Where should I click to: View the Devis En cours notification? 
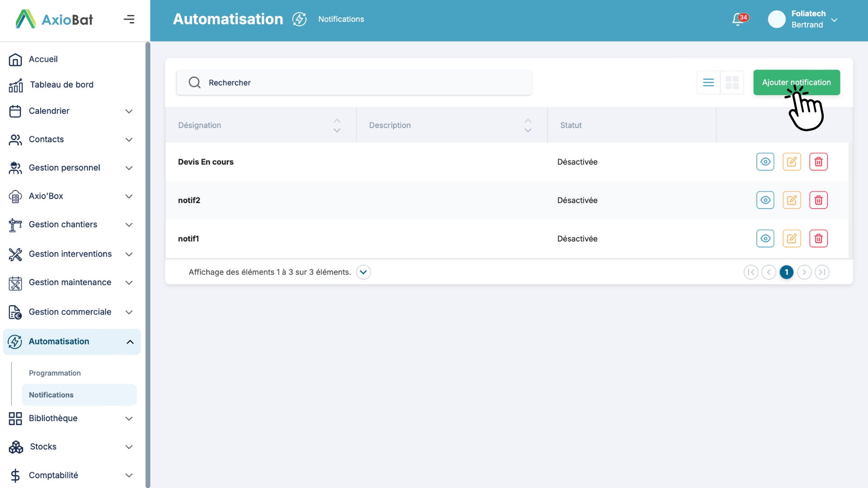click(x=765, y=162)
